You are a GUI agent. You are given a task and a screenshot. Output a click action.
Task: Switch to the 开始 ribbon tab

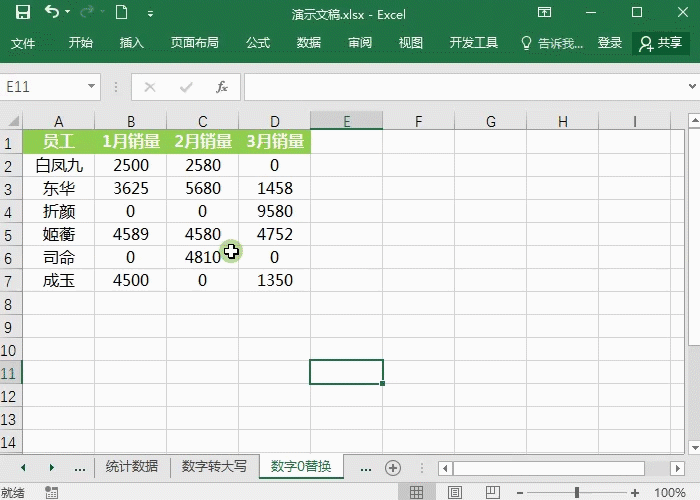(81, 42)
